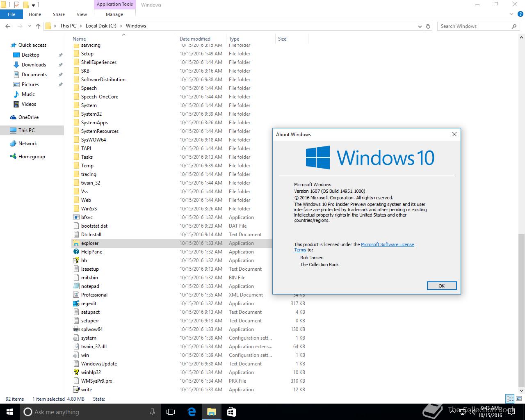Click New folder icon in title bar

click(x=25, y=5)
